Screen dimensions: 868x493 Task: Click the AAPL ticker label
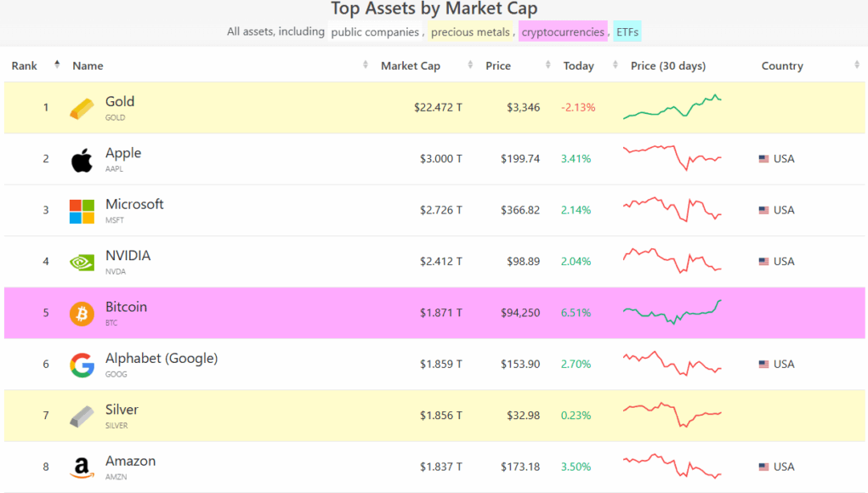coord(114,169)
